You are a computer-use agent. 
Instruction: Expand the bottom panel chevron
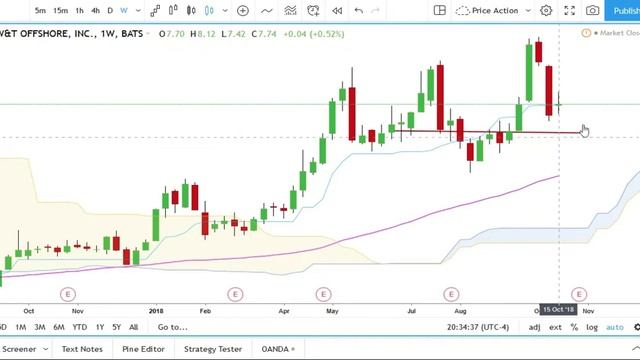click(x=635, y=348)
